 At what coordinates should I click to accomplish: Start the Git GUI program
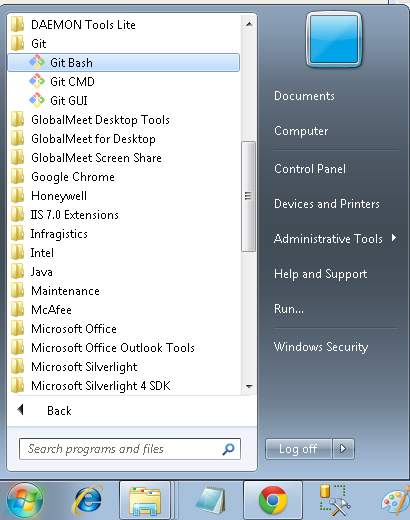[123, 100]
